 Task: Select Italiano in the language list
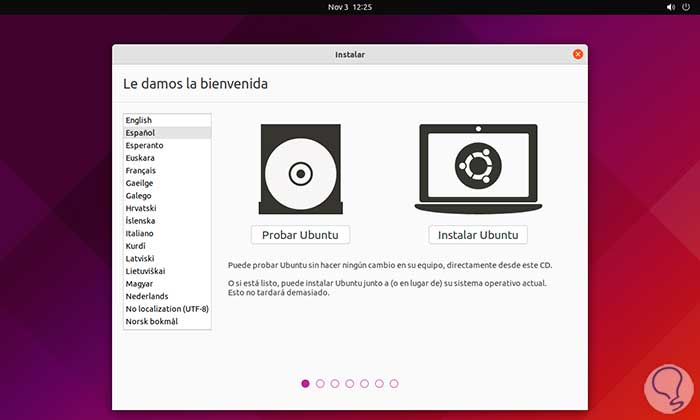(x=167, y=233)
